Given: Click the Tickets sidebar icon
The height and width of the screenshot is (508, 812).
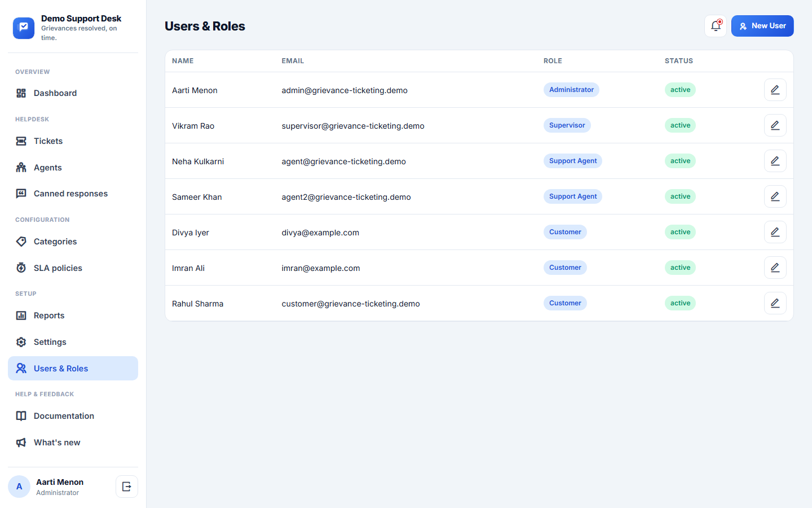Looking at the screenshot, I should pos(21,141).
